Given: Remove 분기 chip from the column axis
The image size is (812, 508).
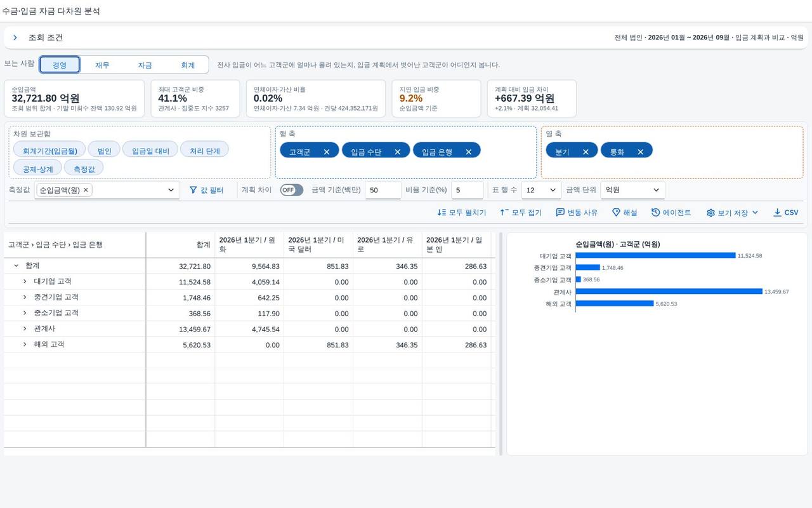Looking at the screenshot, I should [x=586, y=152].
